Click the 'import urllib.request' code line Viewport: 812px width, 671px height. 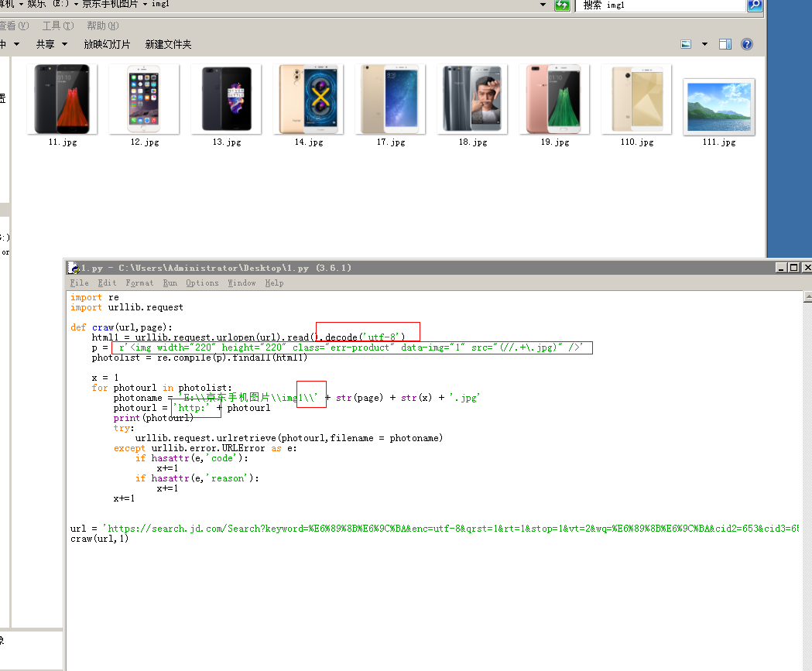click(127, 307)
